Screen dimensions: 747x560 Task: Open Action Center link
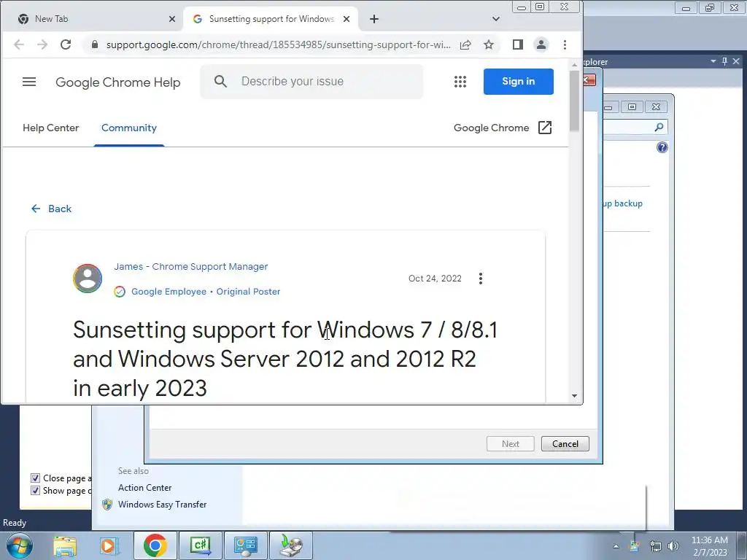coord(145,488)
